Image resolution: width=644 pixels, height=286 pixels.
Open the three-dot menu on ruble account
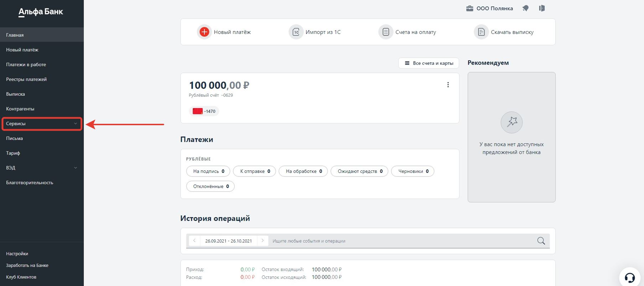[448, 85]
